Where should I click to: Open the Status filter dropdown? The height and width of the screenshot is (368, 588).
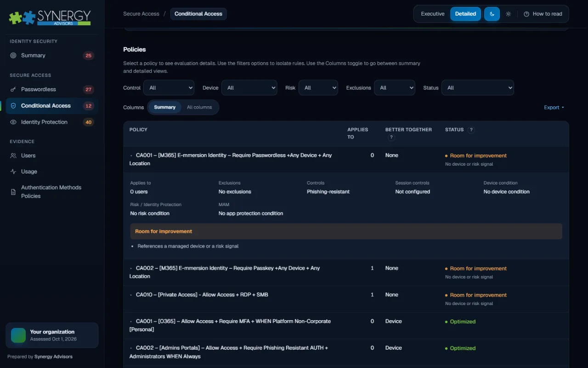(x=478, y=88)
